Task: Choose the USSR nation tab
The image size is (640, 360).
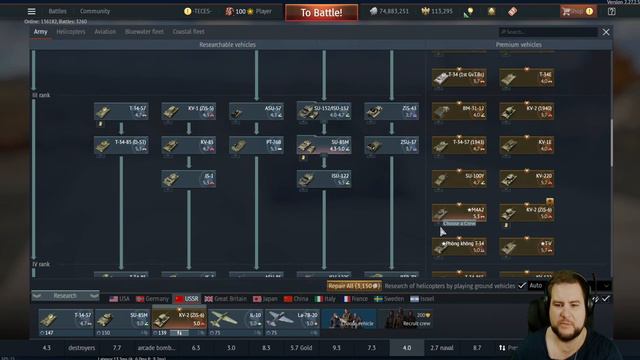Action: coord(187,299)
